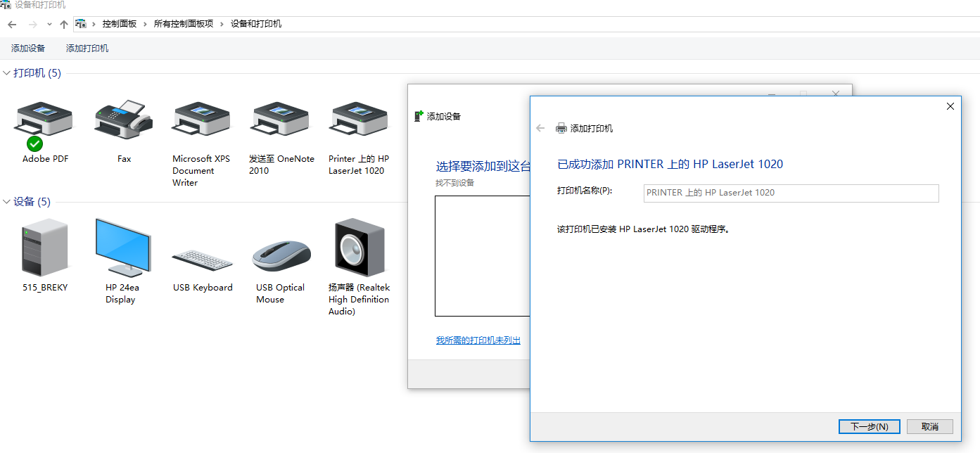Click the 添加设备 dialog title icon

click(419, 116)
